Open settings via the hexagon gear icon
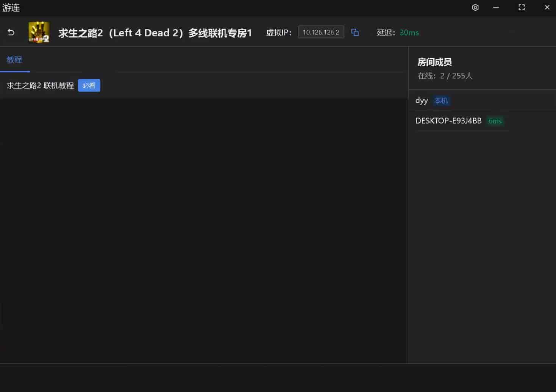The height and width of the screenshot is (392, 556). tap(475, 8)
